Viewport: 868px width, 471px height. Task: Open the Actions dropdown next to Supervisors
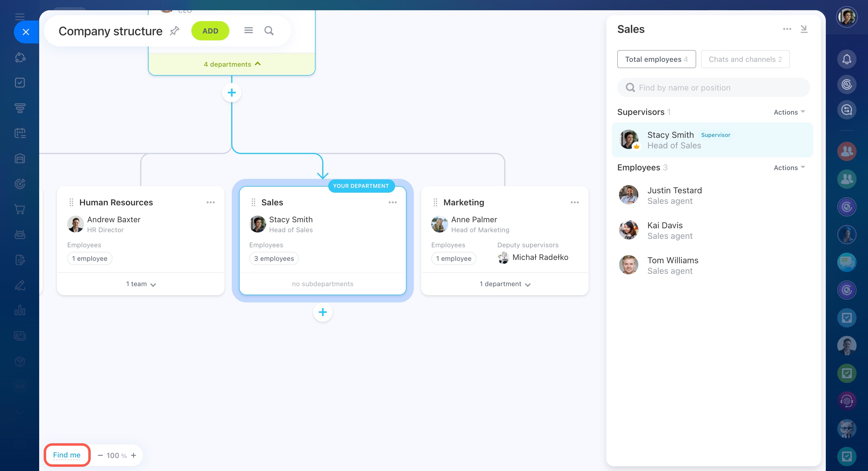click(x=789, y=112)
